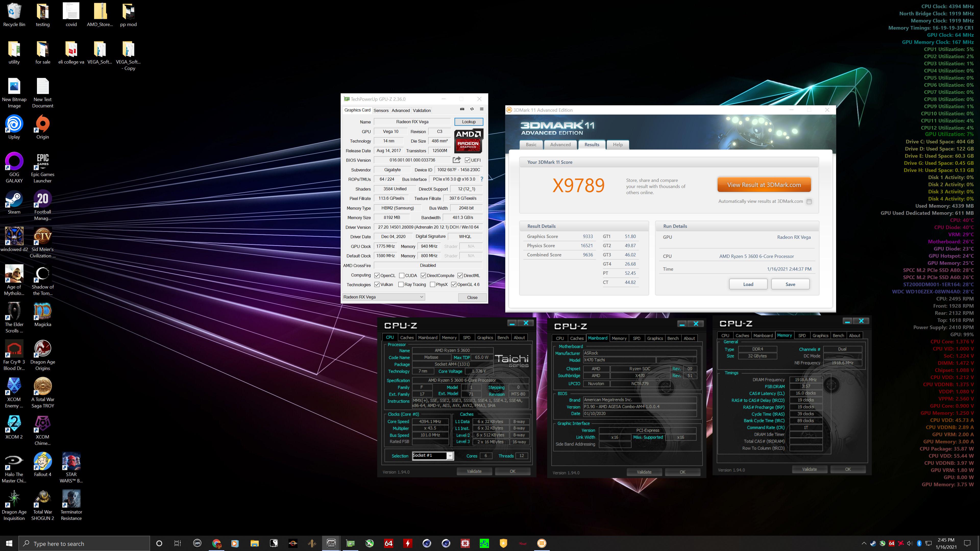Toggle UEFI checkbox in GPU-Z
980x551 pixels.
pos(468,160)
